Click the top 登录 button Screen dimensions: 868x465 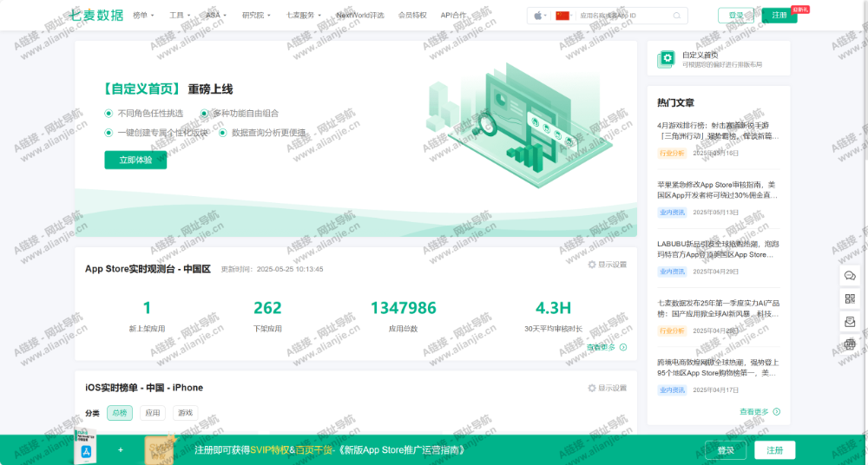(736, 16)
